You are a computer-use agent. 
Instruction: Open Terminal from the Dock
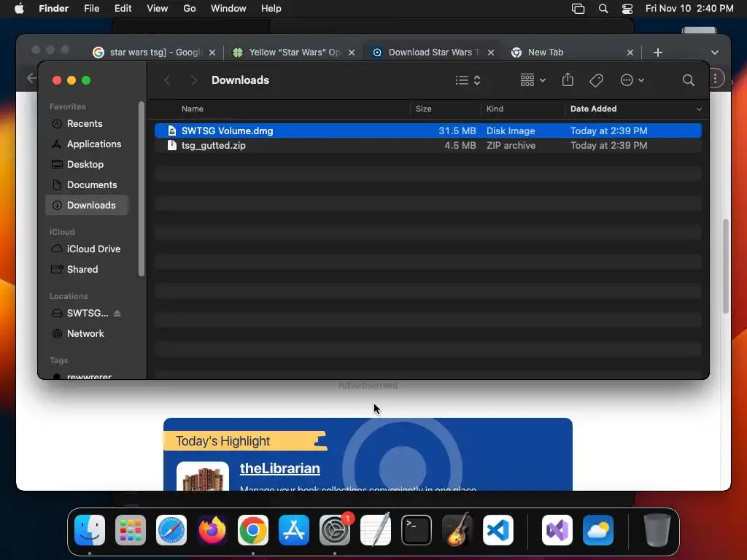[417, 530]
